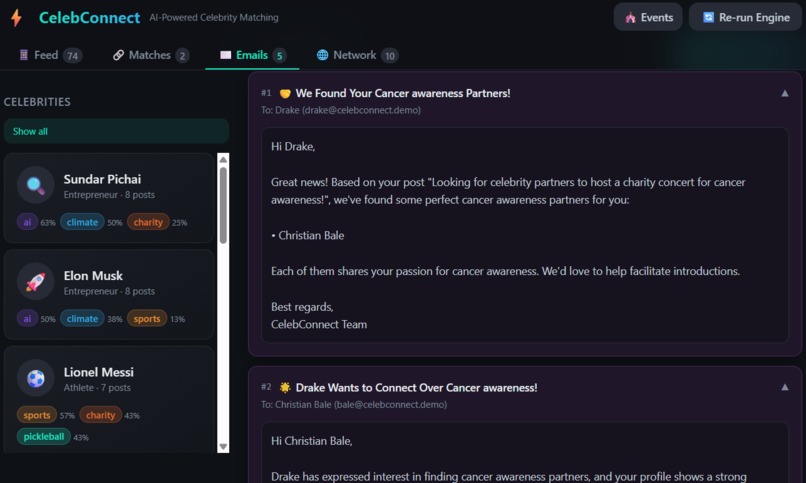Open the Network tab
This screenshot has height=483, width=806.
point(358,55)
